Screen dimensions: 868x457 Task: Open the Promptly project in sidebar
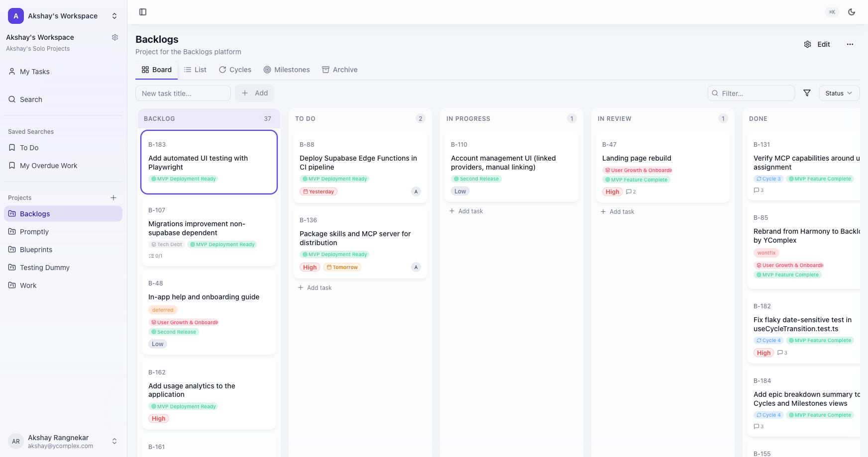tap(34, 232)
